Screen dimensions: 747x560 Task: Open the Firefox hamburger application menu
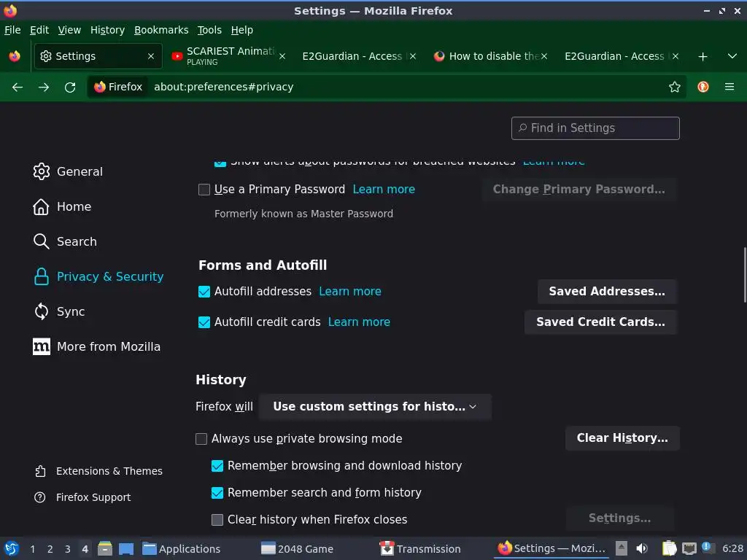click(729, 87)
